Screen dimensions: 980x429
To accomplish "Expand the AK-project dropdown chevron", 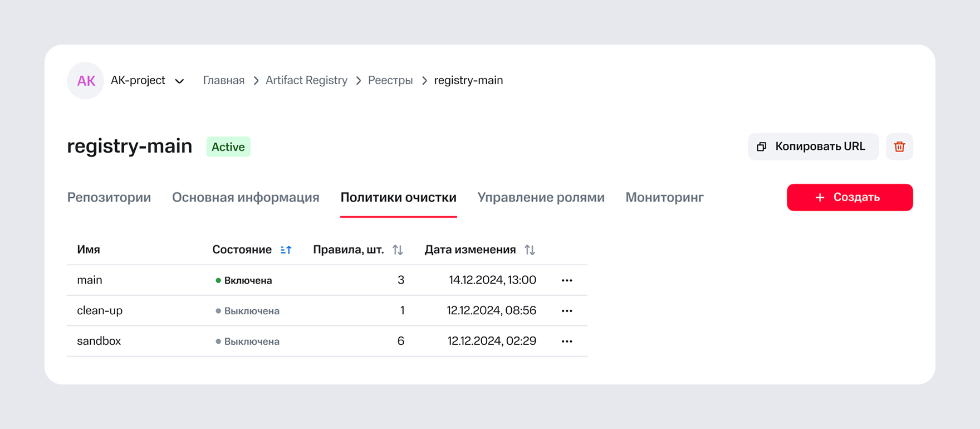I will coord(179,81).
